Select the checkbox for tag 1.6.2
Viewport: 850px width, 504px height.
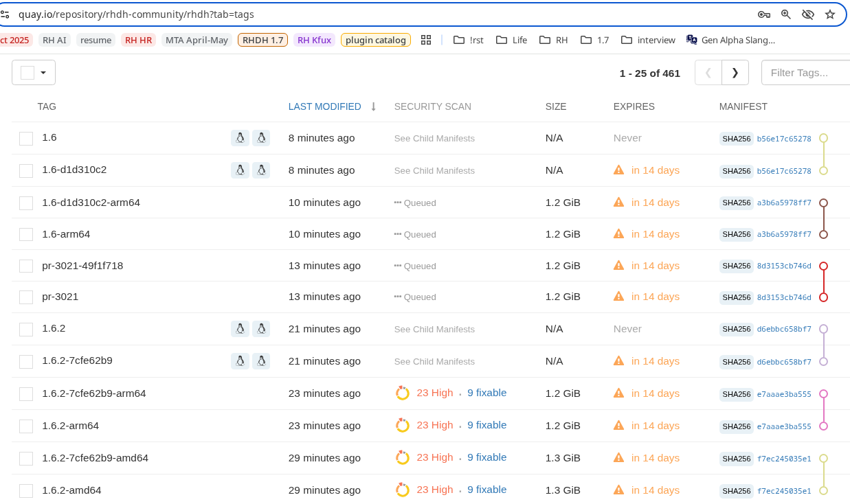coord(26,330)
